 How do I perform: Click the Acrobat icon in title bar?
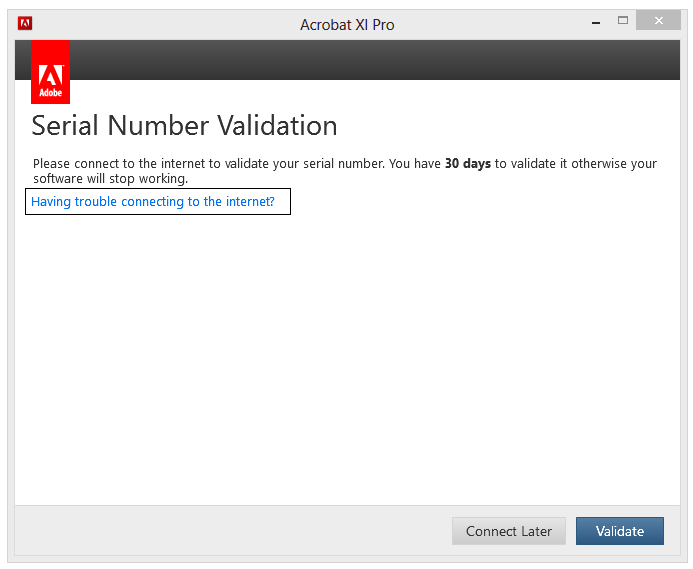pyautogui.click(x=25, y=23)
